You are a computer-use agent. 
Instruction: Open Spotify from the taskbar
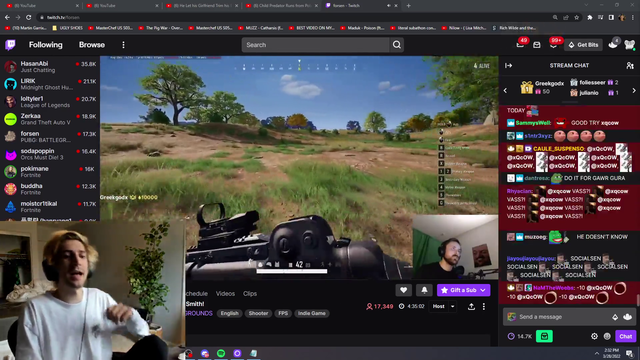(x=221, y=353)
